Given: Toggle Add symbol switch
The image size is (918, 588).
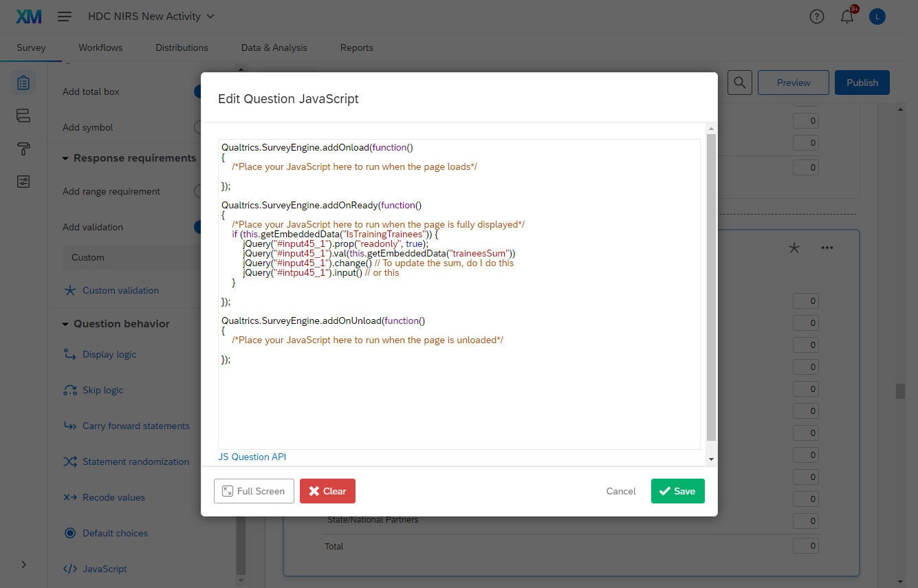Looking at the screenshot, I should pos(198,127).
